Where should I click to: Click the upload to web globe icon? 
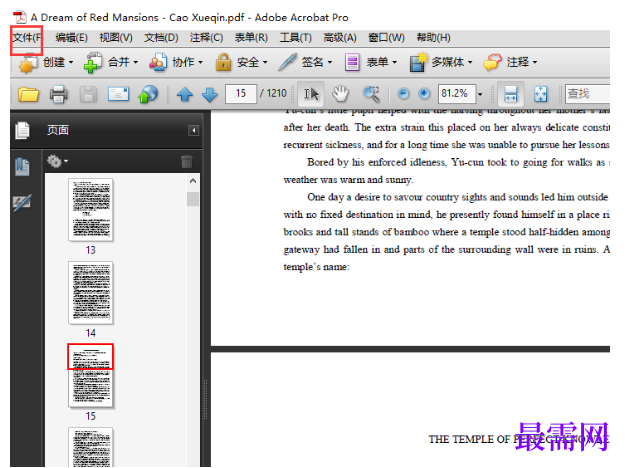(x=148, y=94)
